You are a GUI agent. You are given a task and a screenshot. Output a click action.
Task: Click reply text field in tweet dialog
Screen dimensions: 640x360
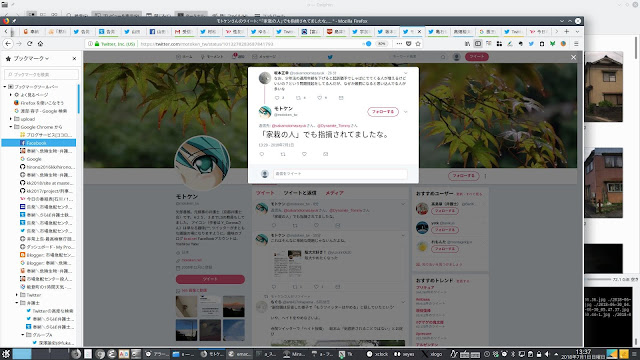pos(340,174)
